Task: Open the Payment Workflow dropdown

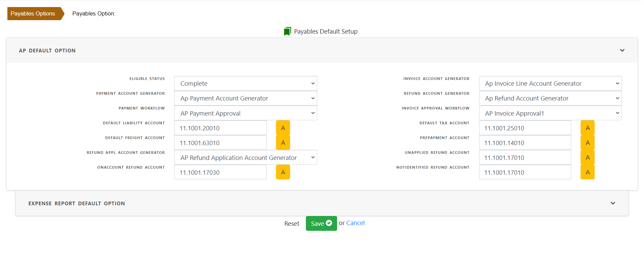Action: pos(246,113)
